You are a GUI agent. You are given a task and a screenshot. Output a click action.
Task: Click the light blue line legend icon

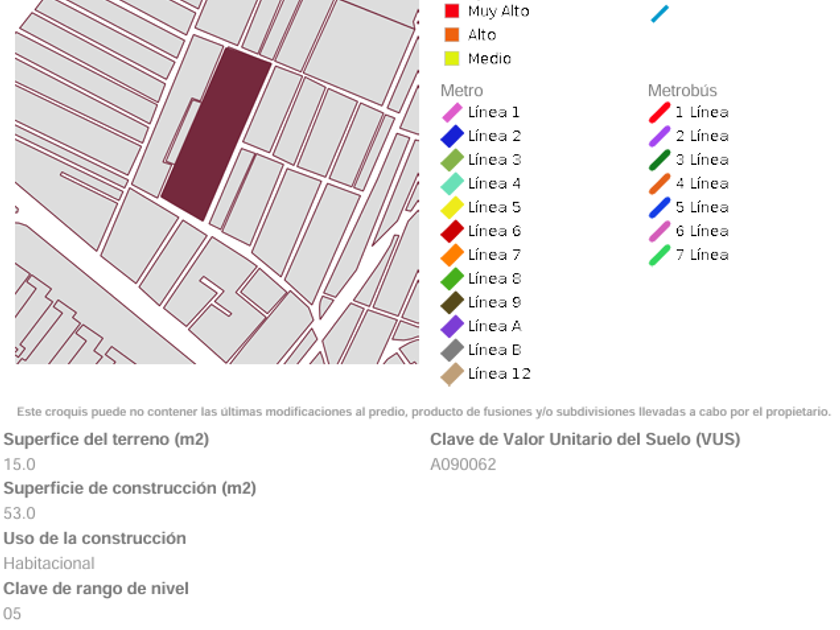pyautogui.click(x=659, y=14)
